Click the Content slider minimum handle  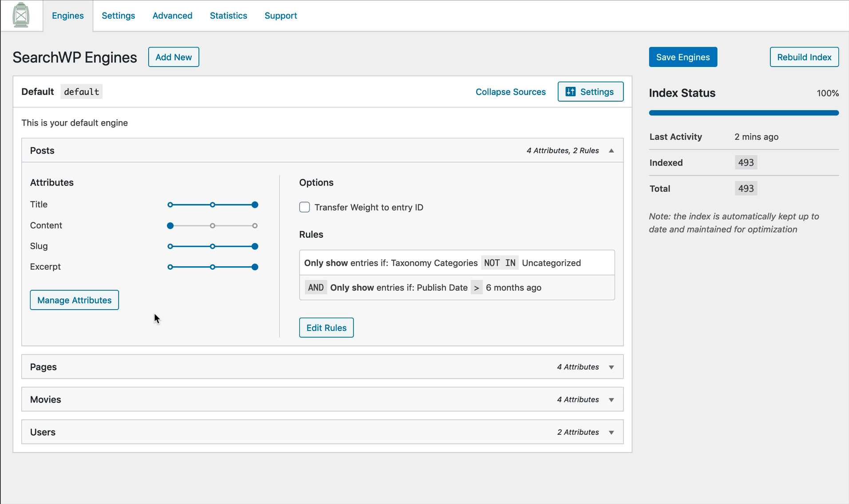pos(170,226)
